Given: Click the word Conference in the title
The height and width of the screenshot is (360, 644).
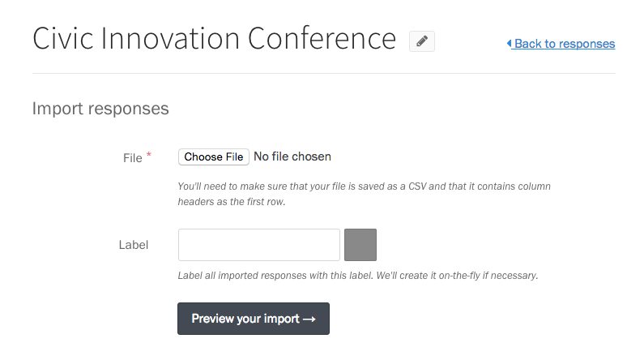Looking at the screenshot, I should pyautogui.click(x=322, y=39).
